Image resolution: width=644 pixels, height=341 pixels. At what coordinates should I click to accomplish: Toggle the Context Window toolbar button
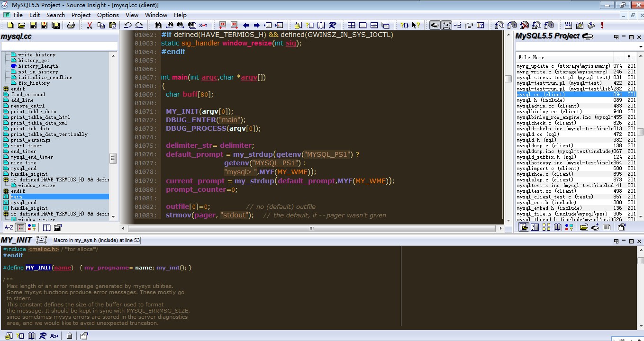(x=446, y=25)
